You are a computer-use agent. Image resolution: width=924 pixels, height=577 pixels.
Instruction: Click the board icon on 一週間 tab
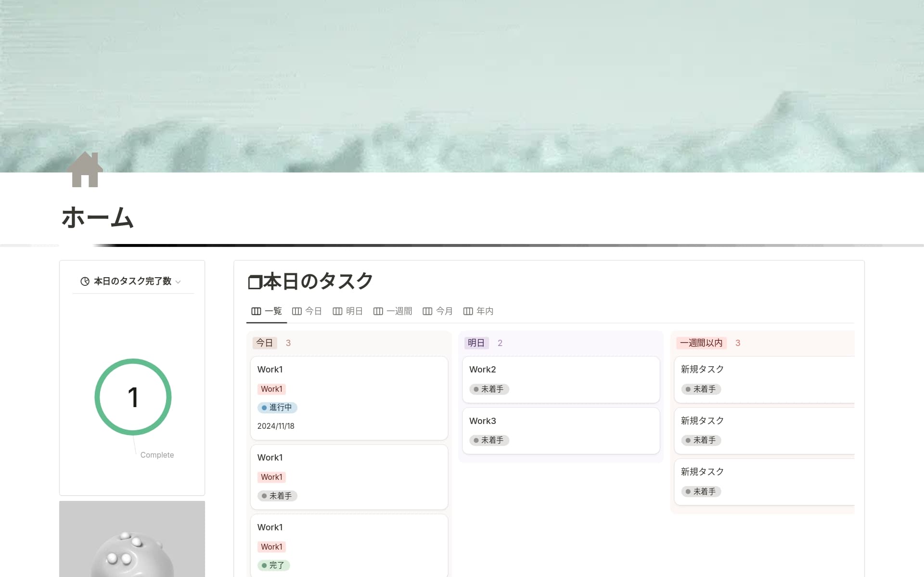point(378,311)
